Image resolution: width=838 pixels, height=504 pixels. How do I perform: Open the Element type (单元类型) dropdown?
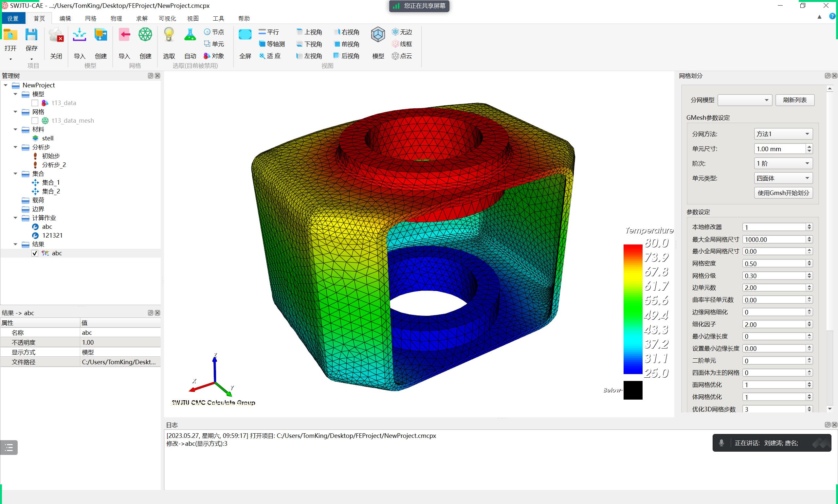pyautogui.click(x=783, y=178)
